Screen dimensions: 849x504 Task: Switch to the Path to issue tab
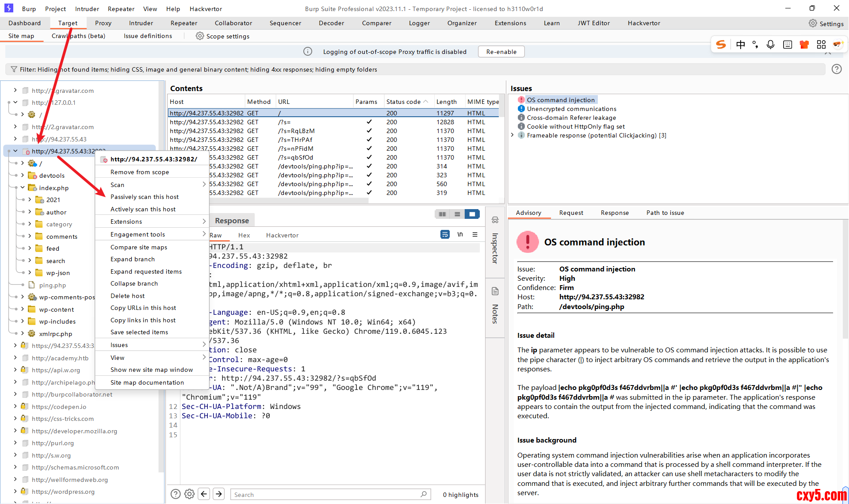coord(665,213)
